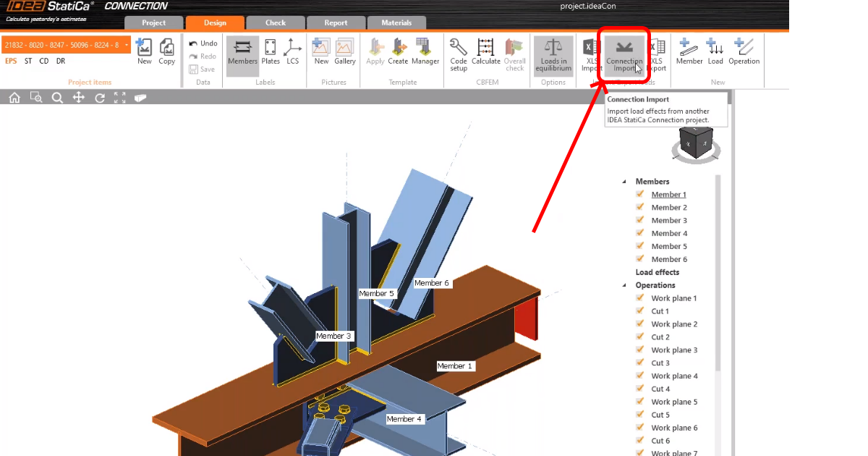Uncheck the Member 3 checkbox

click(639, 220)
